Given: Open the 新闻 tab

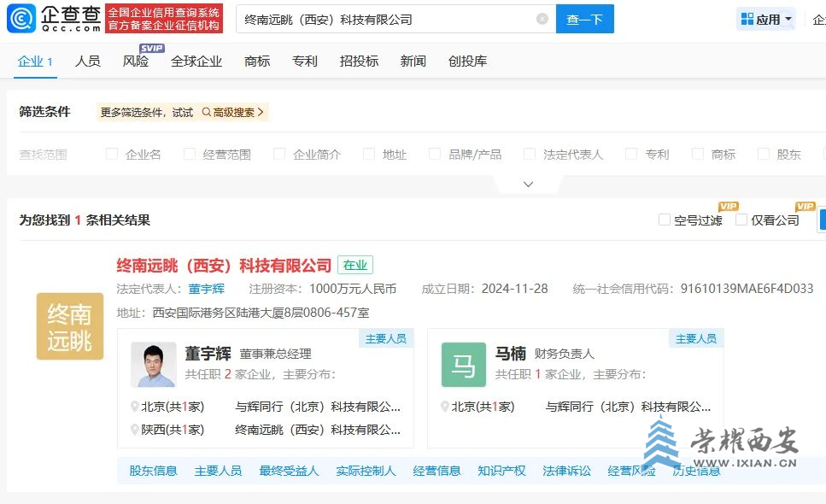Looking at the screenshot, I should 413,62.
